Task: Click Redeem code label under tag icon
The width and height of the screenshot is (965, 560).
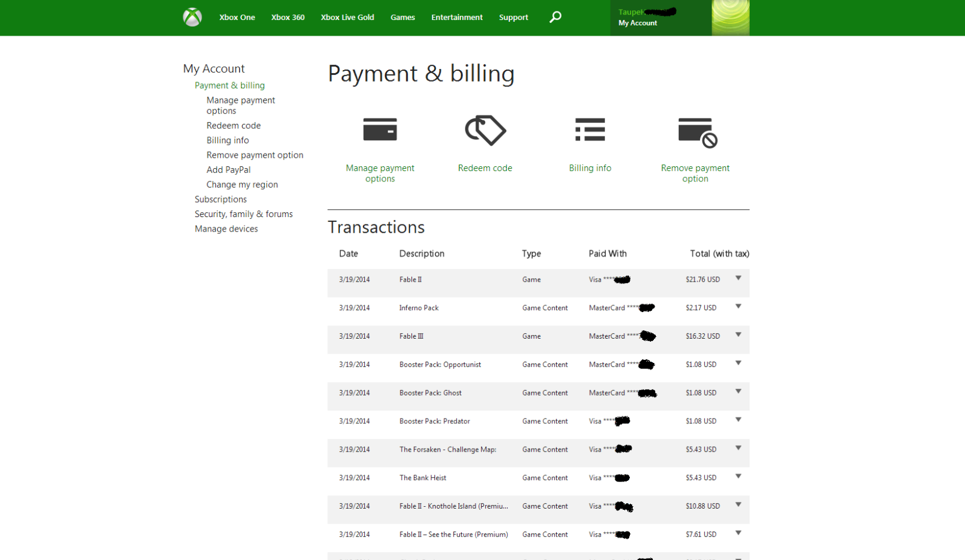Action: pyautogui.click(x=485, y=168)
